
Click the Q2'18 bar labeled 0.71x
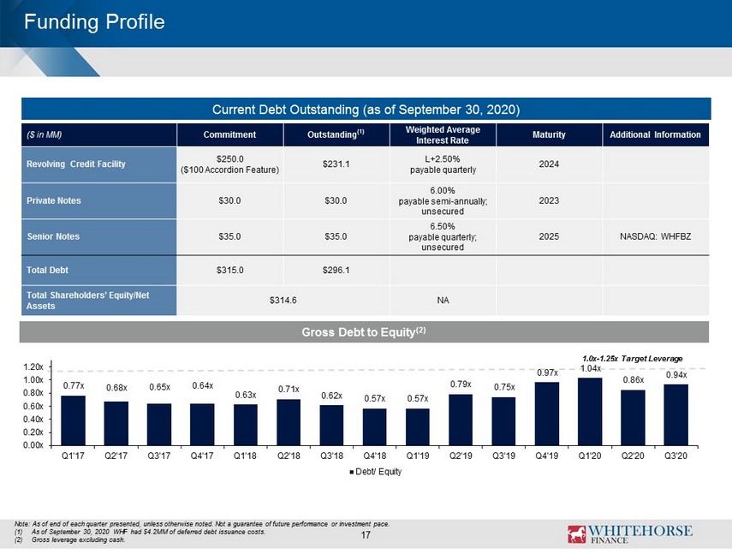coord(289,422)
